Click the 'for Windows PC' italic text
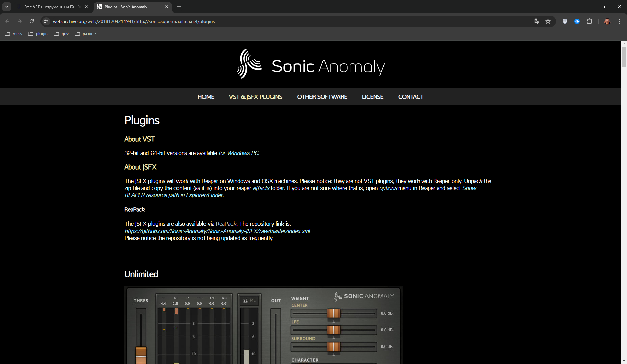627x364 pixels. click(x=239, y=153)
